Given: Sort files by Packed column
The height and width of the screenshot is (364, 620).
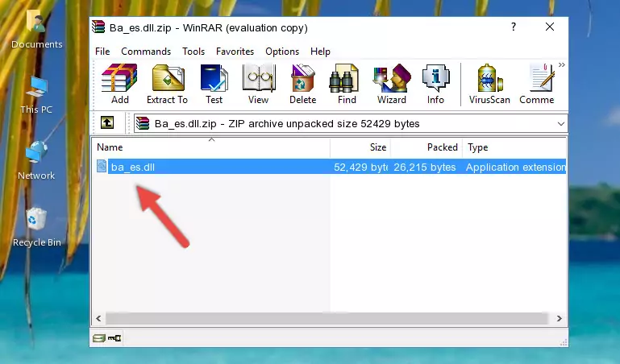Looking at the screenshot, I should click(427, 147).
